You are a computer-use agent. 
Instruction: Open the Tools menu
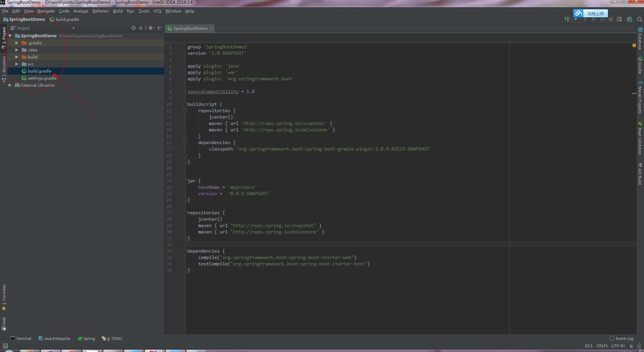(x=144, y=11)
